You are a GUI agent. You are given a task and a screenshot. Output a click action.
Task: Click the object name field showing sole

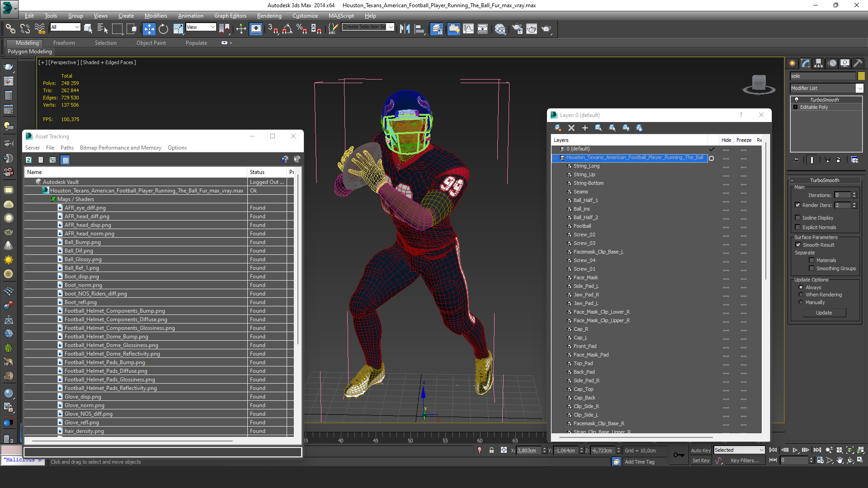822,76
